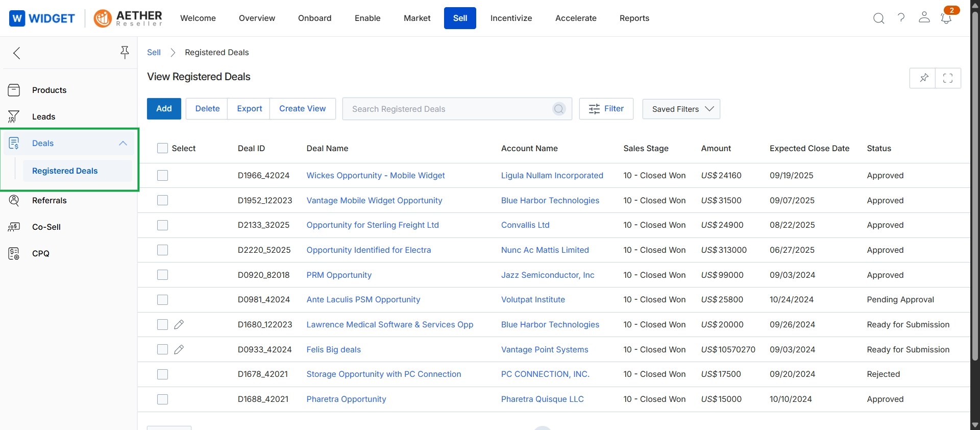Open PRM Opportunity deal link
The height and width of the screenshot is (430, 980).
(339, 275)
